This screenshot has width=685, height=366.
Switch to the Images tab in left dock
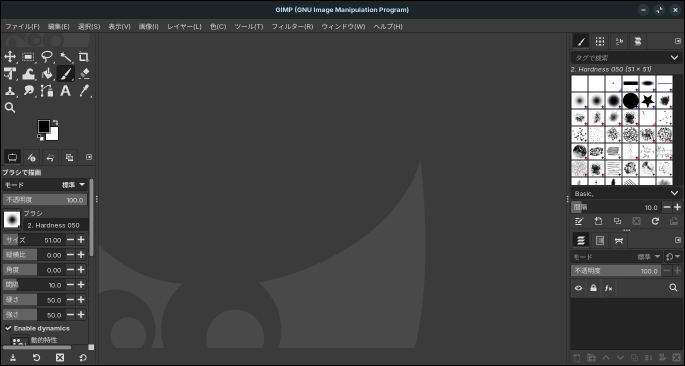(x=69, y=157)
